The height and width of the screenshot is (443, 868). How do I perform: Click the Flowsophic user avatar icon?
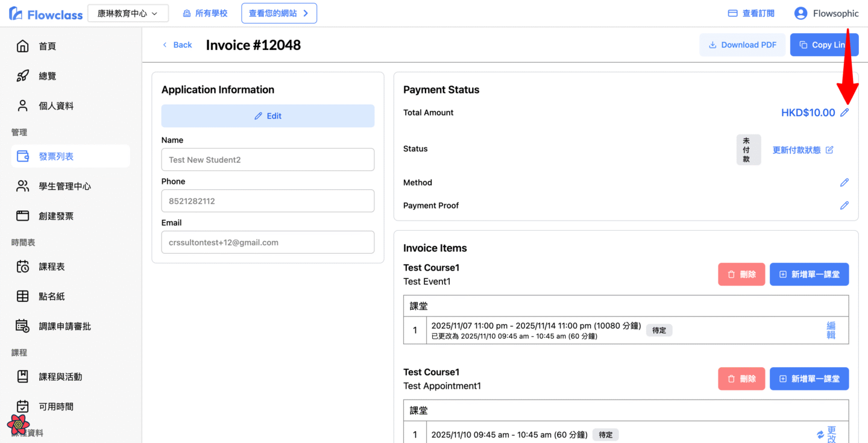coord(800,13)
